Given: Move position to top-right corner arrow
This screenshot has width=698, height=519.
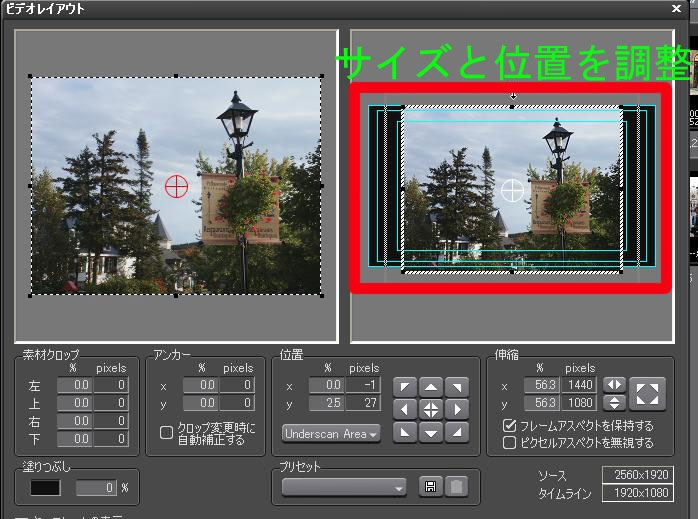Looking at the screenshot, I should click(457, 387).
